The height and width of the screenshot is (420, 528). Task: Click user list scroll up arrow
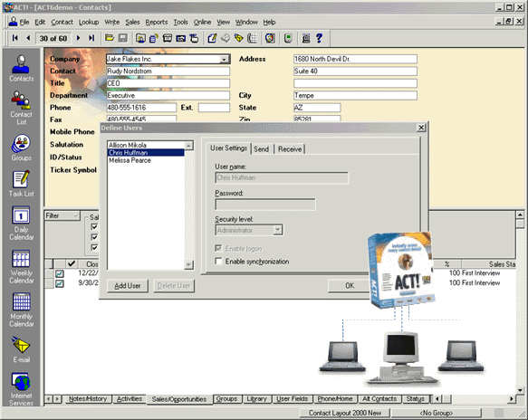click(x=189, y=146)
